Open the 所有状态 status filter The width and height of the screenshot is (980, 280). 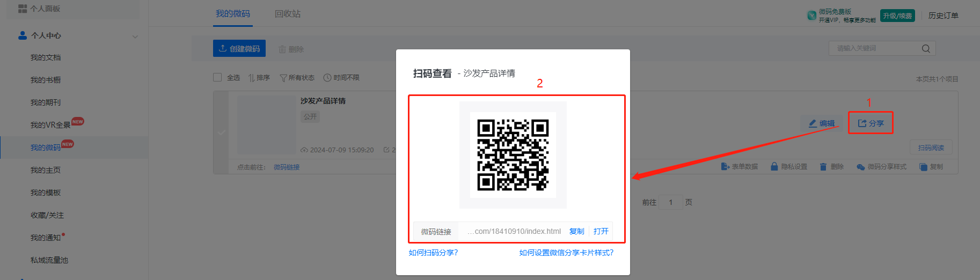[297, 78]
